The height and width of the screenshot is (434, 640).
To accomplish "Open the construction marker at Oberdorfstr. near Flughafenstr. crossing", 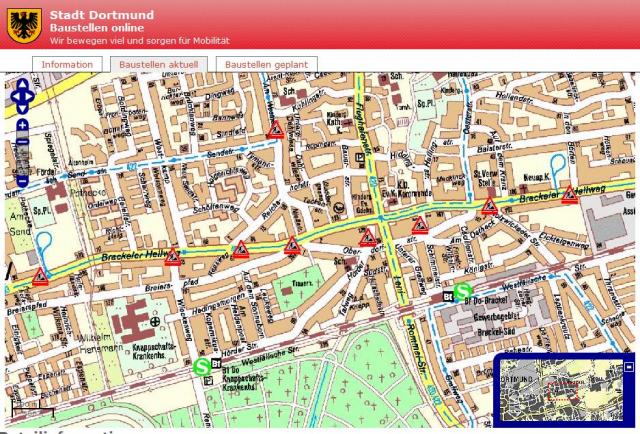I will pyautogui.click(x=367, y=238).
